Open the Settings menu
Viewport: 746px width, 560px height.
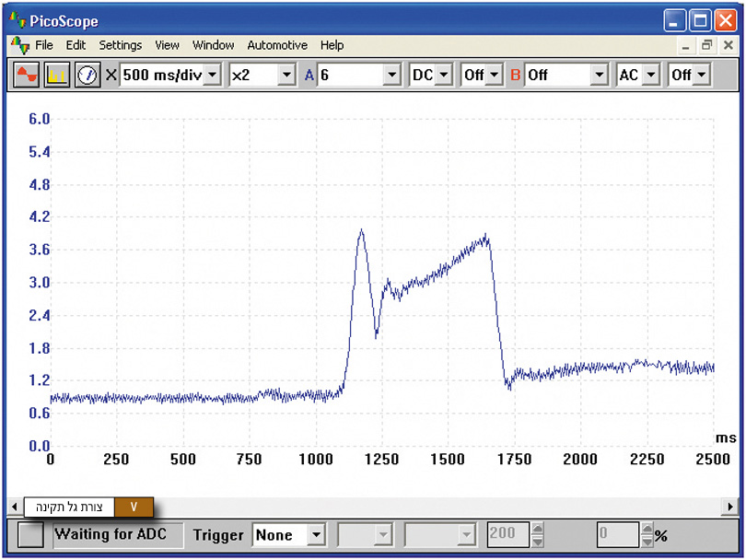point(121,45)
